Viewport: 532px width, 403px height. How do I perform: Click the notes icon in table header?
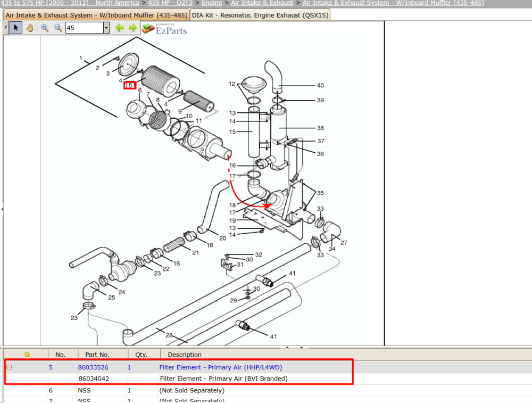pos(27,355)
